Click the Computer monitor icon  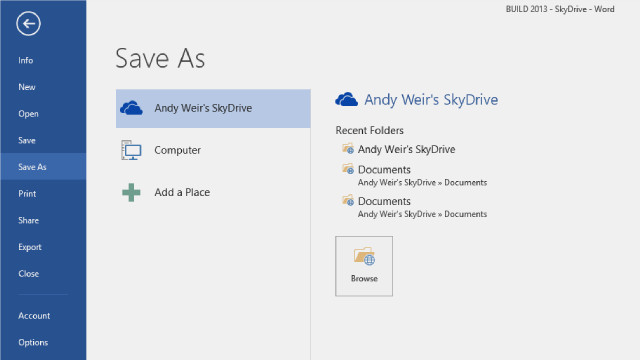tap(131, 150)
